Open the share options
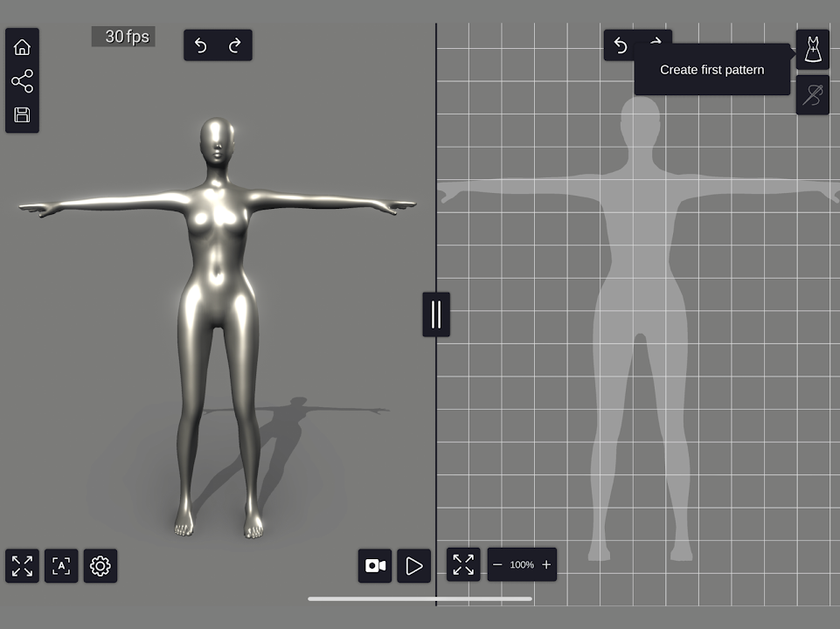This screenshot has height=629, width=840. [22, 81]
